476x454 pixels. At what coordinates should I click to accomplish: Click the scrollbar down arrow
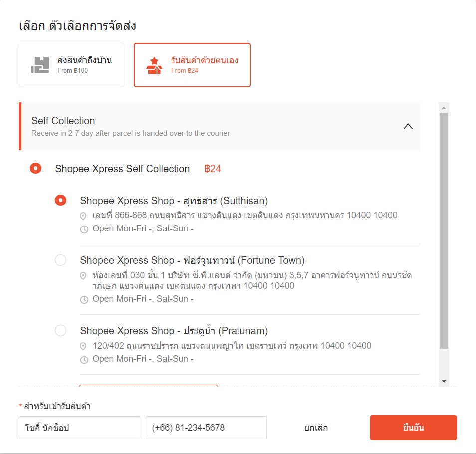pyautogui.click(x=443, y=381)
